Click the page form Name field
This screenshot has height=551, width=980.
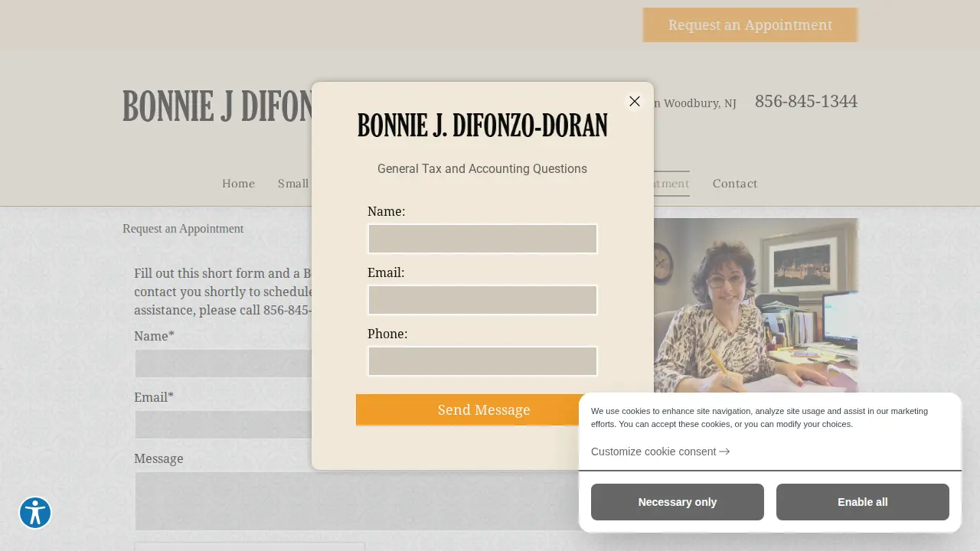click(x=224, y=364)
